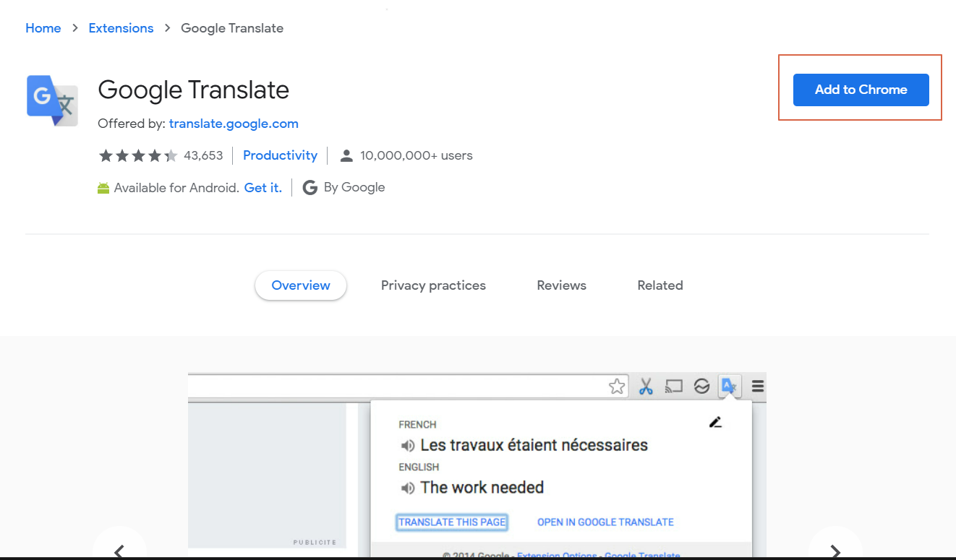This screenshot has height=560, width=956.
Task: Click the Available for Android. text
Action: point(176,188)
